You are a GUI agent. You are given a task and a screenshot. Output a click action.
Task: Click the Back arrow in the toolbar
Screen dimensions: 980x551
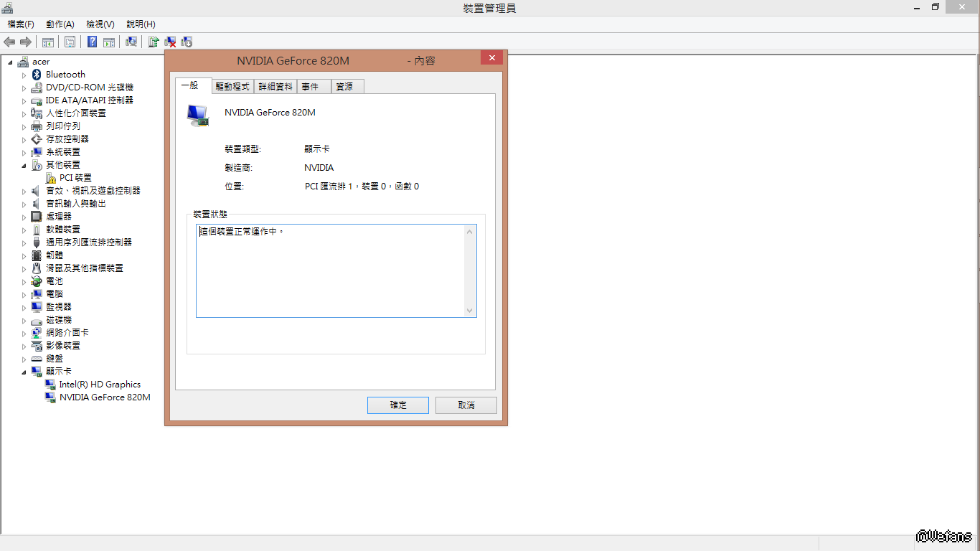click(10, 42)
